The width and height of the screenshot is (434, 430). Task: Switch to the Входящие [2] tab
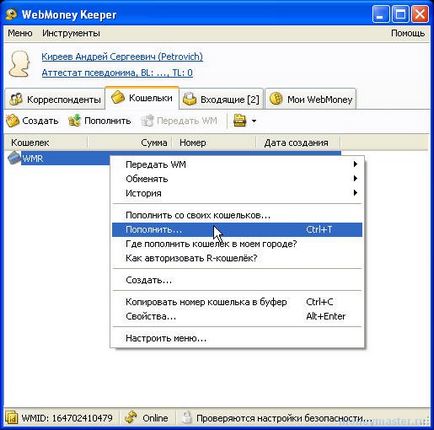(222, 99)
